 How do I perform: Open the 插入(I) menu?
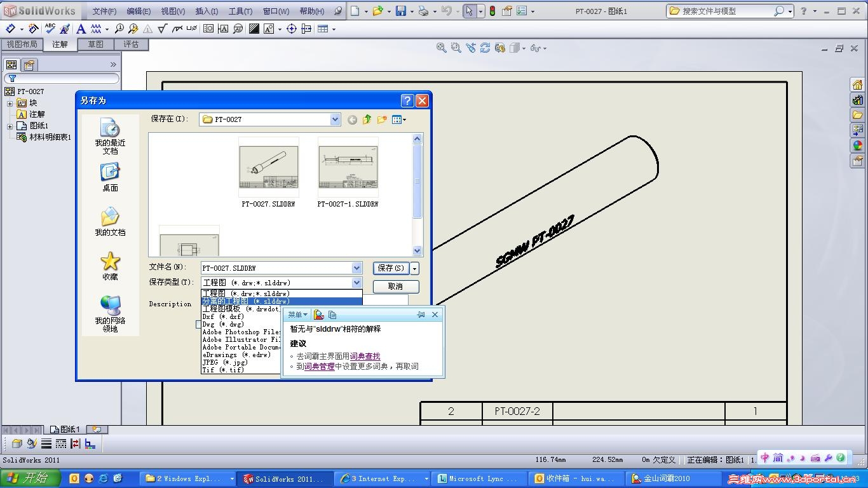click(207, 11)
